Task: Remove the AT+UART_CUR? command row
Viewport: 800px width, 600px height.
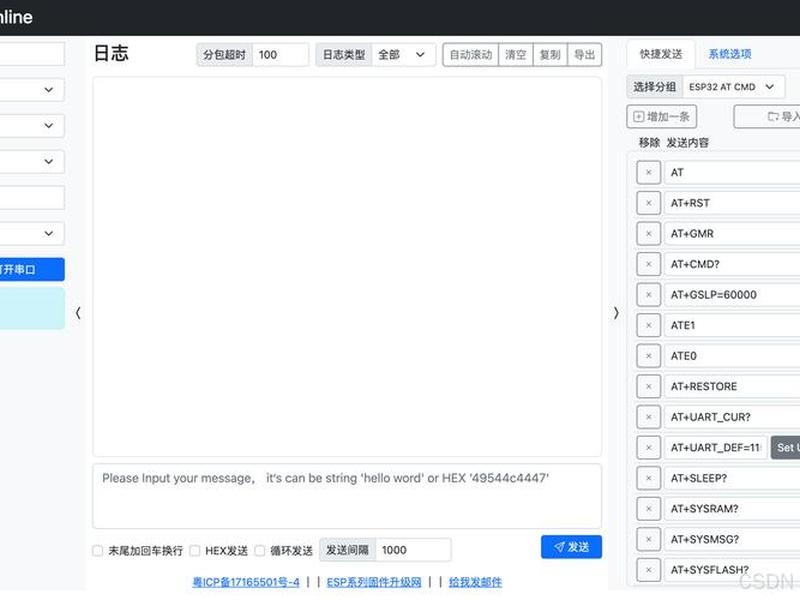Action: pyautogui.click(x=648, y=417)
